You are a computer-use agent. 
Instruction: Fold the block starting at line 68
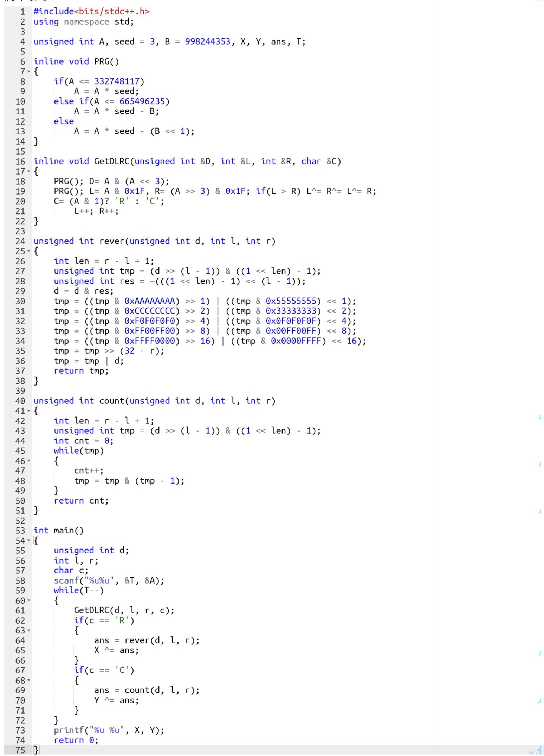29,681
